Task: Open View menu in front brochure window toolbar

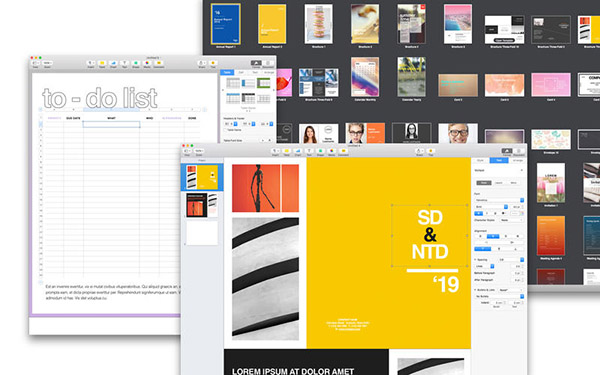Action: pyautogui.click(x=187, y=151)
